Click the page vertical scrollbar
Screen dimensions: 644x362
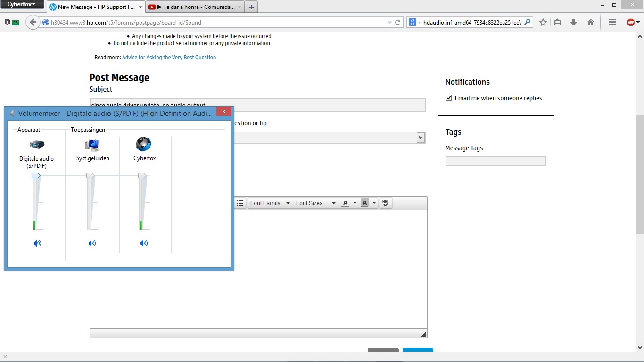click(x=640, y=174)
